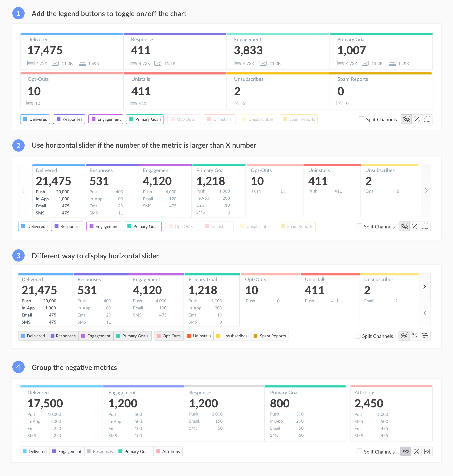Viewport: 453px width, 476px height.
Task: Click the percent icon in section 4
Action: point(417,451)
